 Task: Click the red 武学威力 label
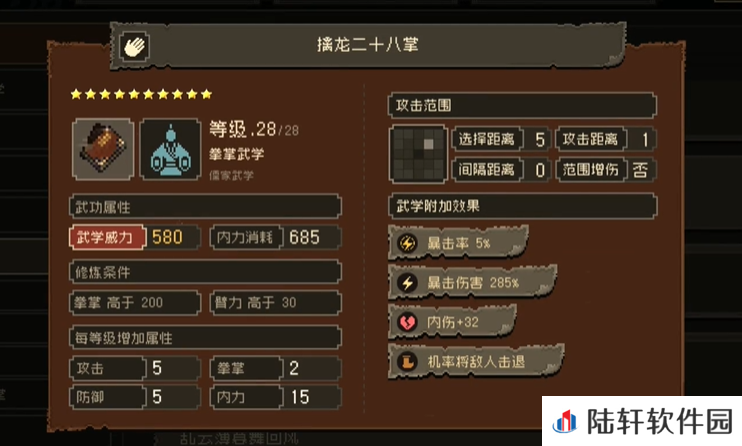pos(107,237)
